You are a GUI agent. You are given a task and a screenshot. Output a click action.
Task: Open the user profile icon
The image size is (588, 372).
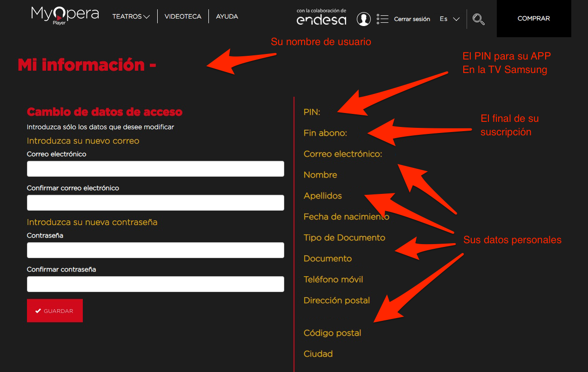[x=363, y=19]
